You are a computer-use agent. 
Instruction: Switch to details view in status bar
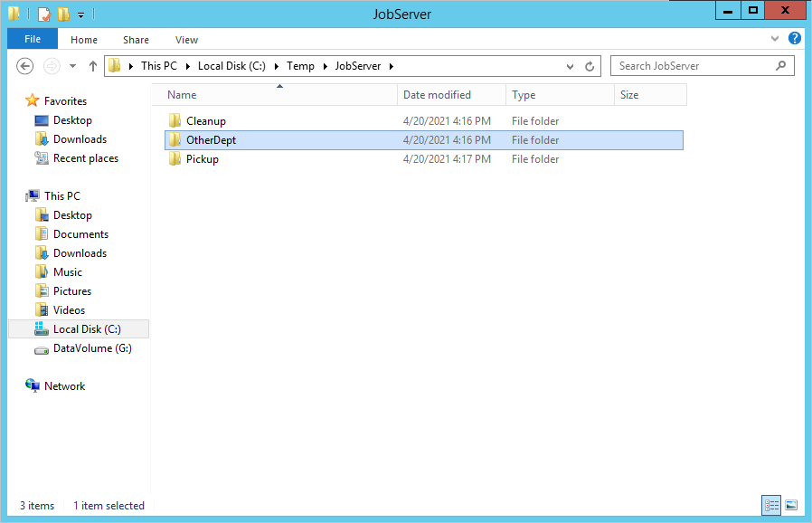coord(771,505)
